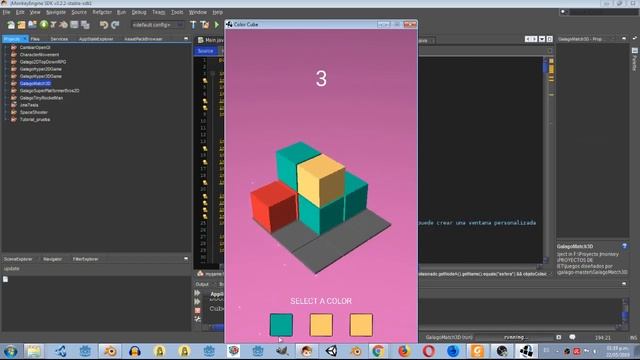Open Unity from taskbar
640x360 pixels.
[x=331, y=351]
